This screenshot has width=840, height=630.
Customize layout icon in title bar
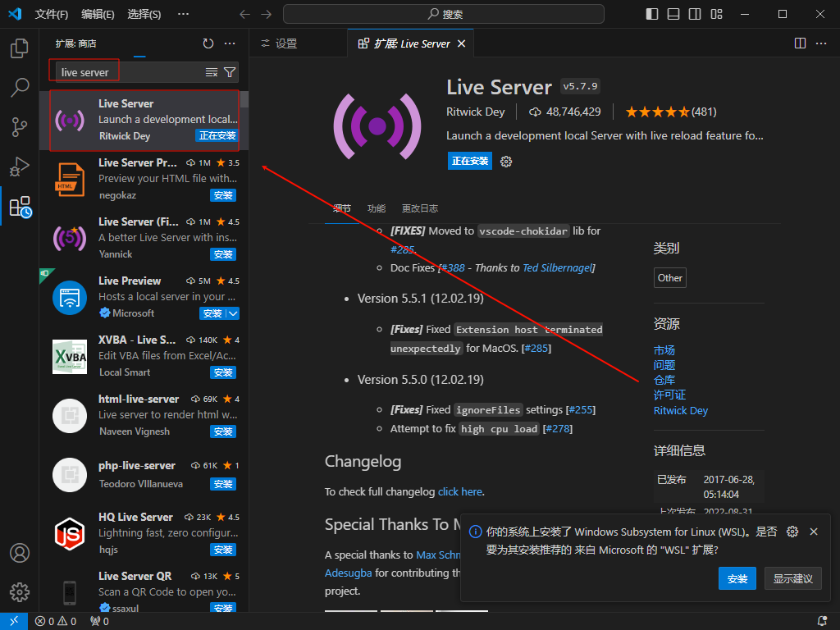click(716, 14)
